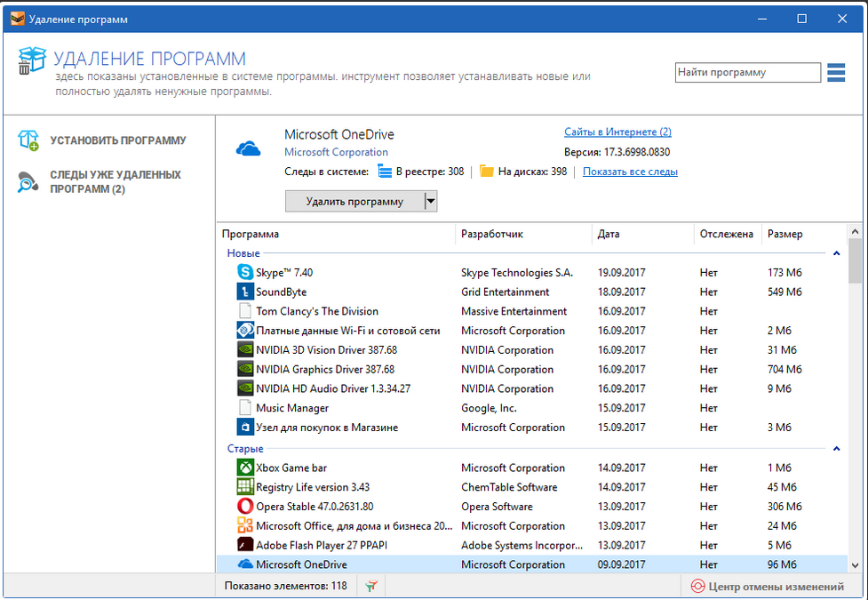Click the filter funnel icon in status bar
868x600 pixels.
(x=371, y=586)
